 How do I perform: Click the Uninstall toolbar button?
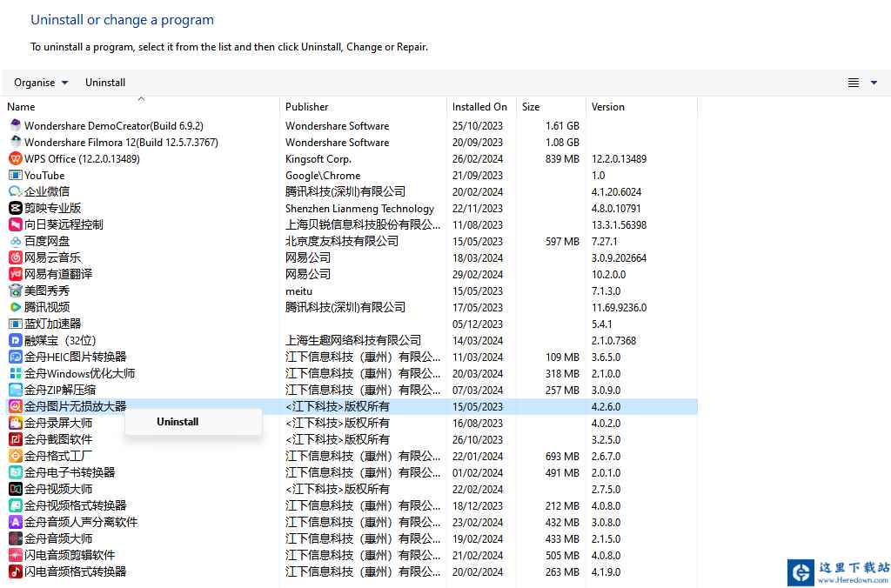[x=105, y=83]
